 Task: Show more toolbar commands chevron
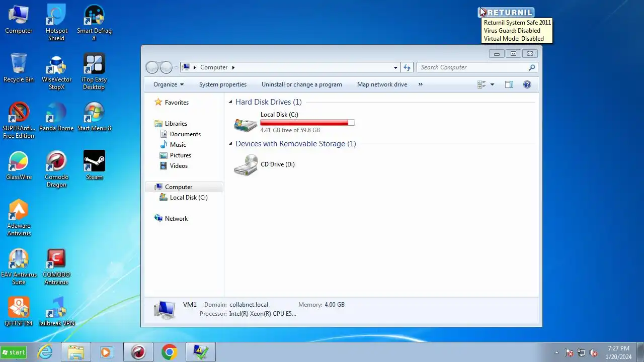tap(421, 84)
